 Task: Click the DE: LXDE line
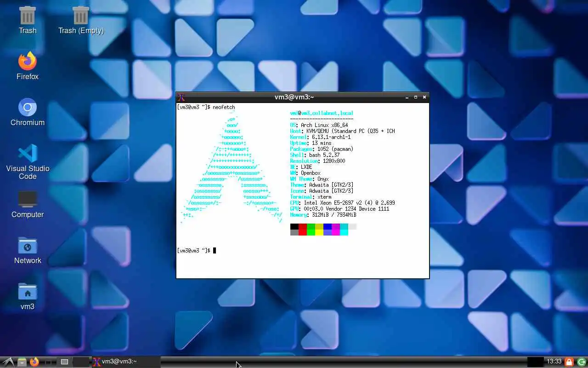pyautogui.click(x=301, y=167)
